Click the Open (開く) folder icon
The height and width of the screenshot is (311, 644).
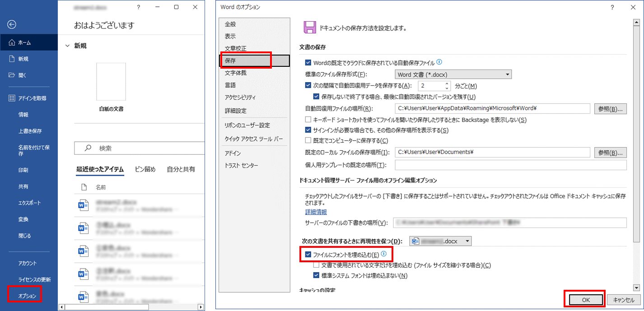point(12,75)
